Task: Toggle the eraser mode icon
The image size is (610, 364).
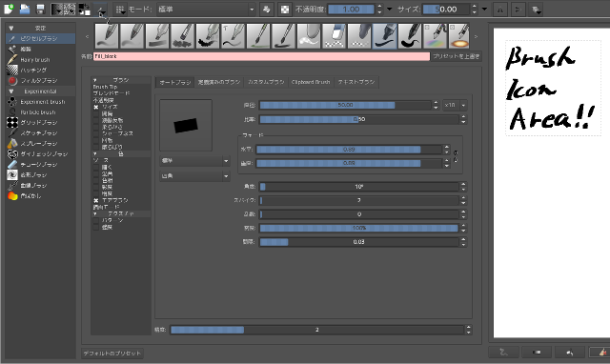Action: 267,10
